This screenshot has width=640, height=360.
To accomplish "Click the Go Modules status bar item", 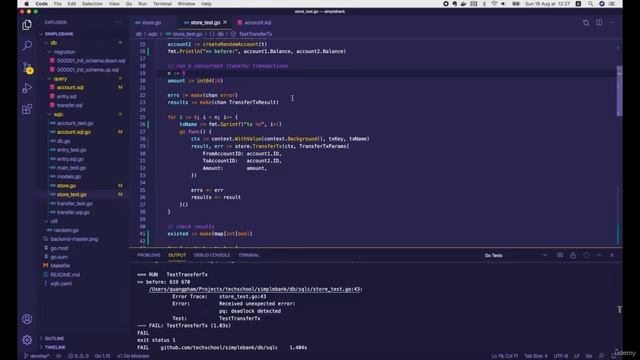I will [133, 356].
